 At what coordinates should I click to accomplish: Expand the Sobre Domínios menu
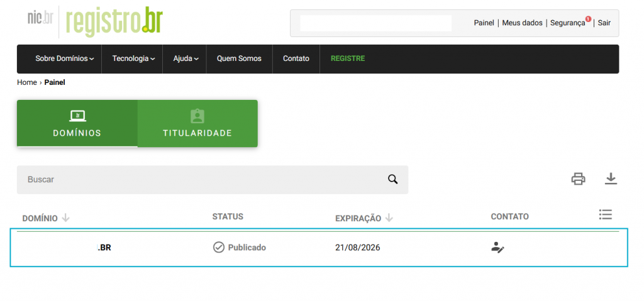64,58
